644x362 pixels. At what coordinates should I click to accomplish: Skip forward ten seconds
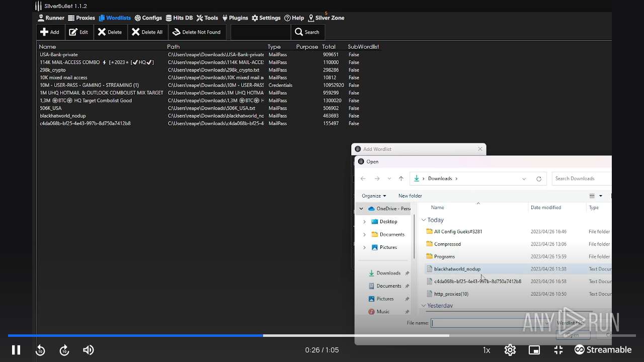[64, 350]
